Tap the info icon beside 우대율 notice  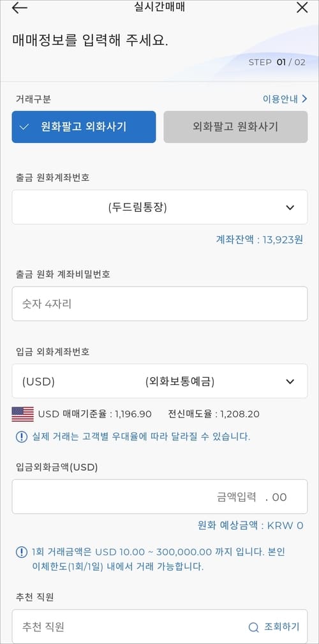(21, 436)
